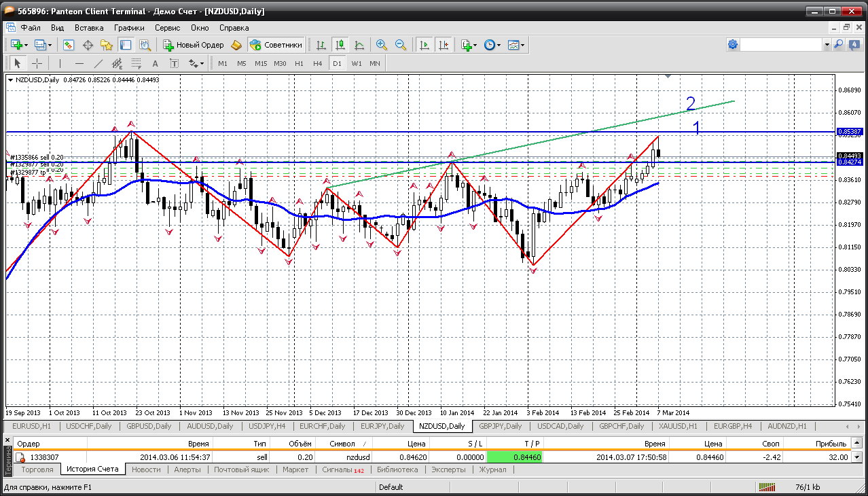The image size is (868, 496).
Task: Draw a trendline with the line tool
Action: pyautogui.click(x=98, y=63)
